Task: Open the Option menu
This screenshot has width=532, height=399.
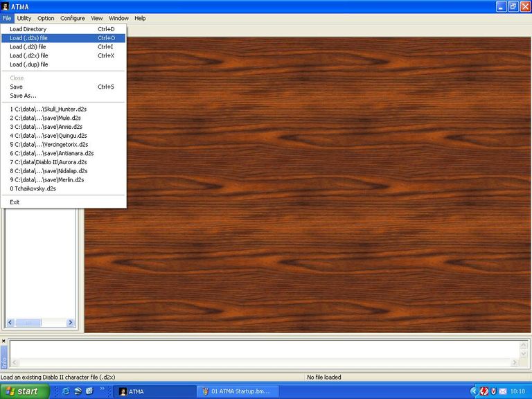Action: 46,18
